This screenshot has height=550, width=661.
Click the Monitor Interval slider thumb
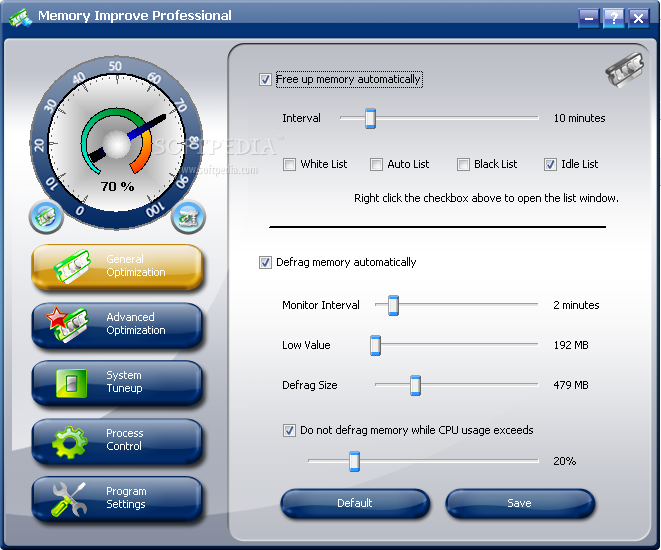tap(393, 305)
